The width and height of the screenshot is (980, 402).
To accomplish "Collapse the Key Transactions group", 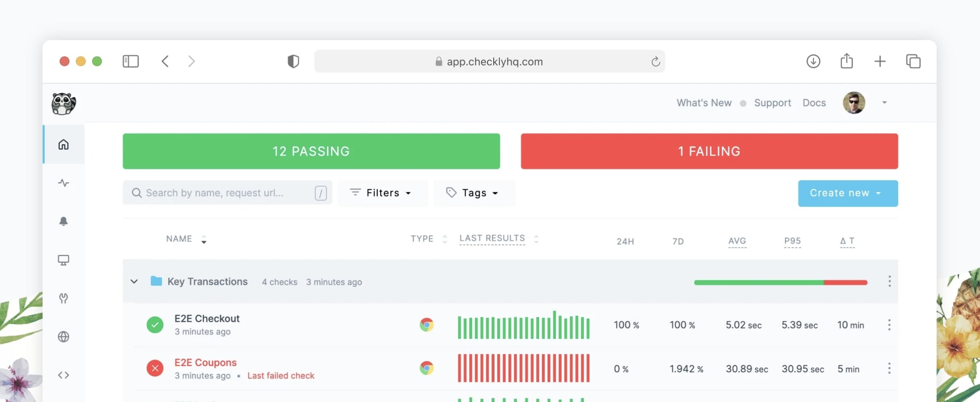I will [134, 282].
